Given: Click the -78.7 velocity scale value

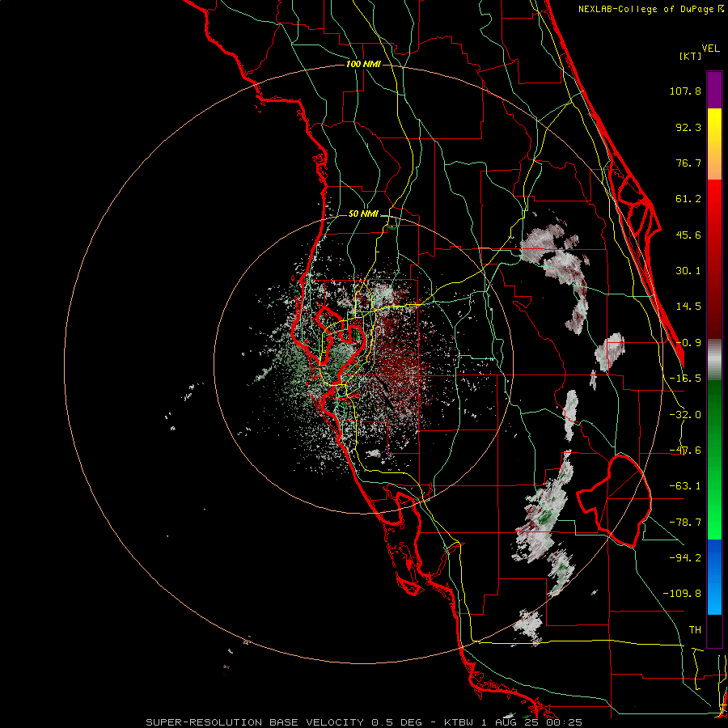Looking at the screenshot, I should pyautogui.click(x=685, y=523).
